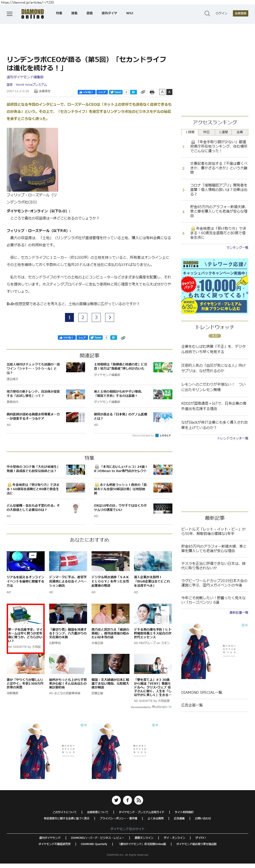255x868 pixels.
Task: Click the Twitter icon in footer
Action: pos(116,800)
